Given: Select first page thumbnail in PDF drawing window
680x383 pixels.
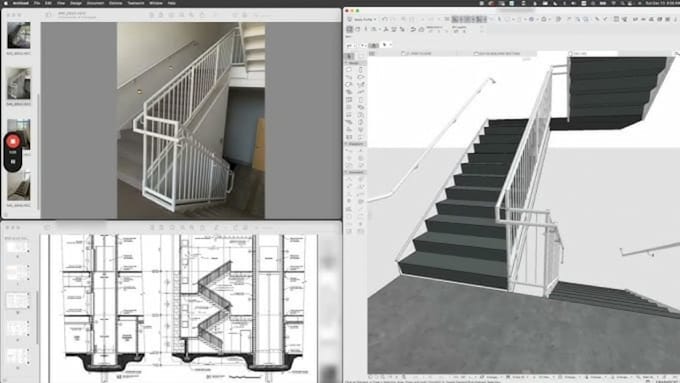Looking at the screenshot, I should pyautogui.click(x=17, y=248).
